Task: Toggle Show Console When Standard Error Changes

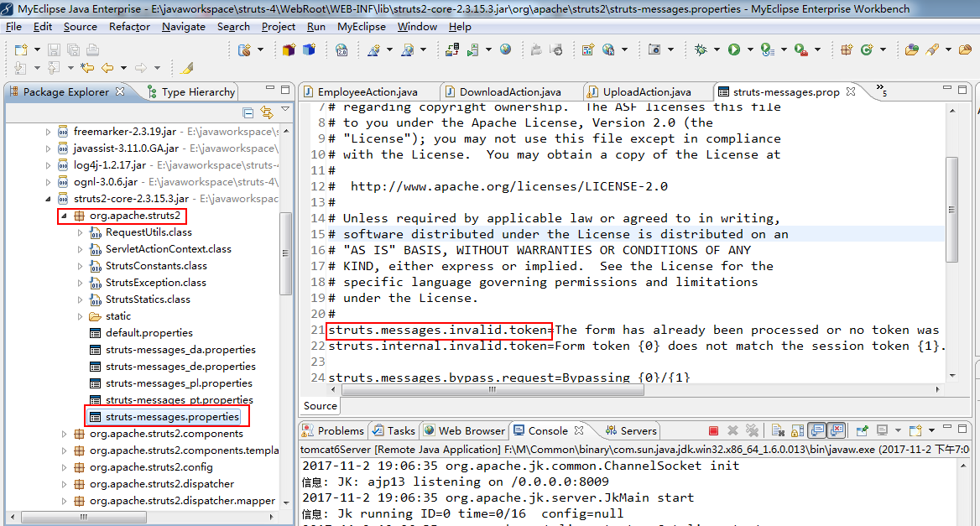Action: pos(837,430)
